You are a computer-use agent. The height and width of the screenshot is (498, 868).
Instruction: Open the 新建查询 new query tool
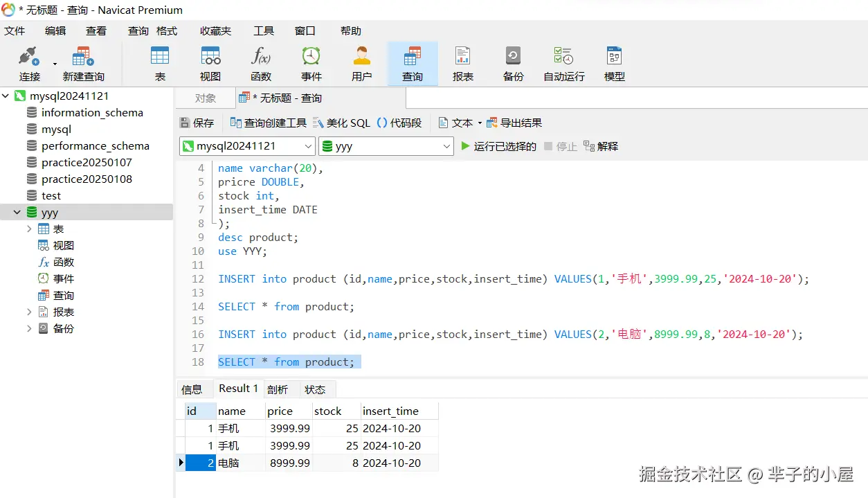point(83,64)
